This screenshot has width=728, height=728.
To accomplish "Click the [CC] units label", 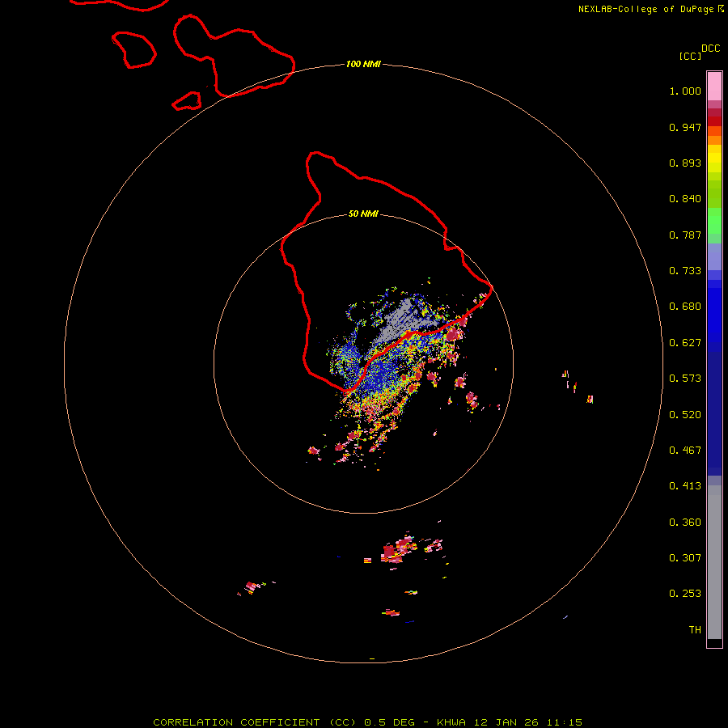I will click(x=690, y=56).
